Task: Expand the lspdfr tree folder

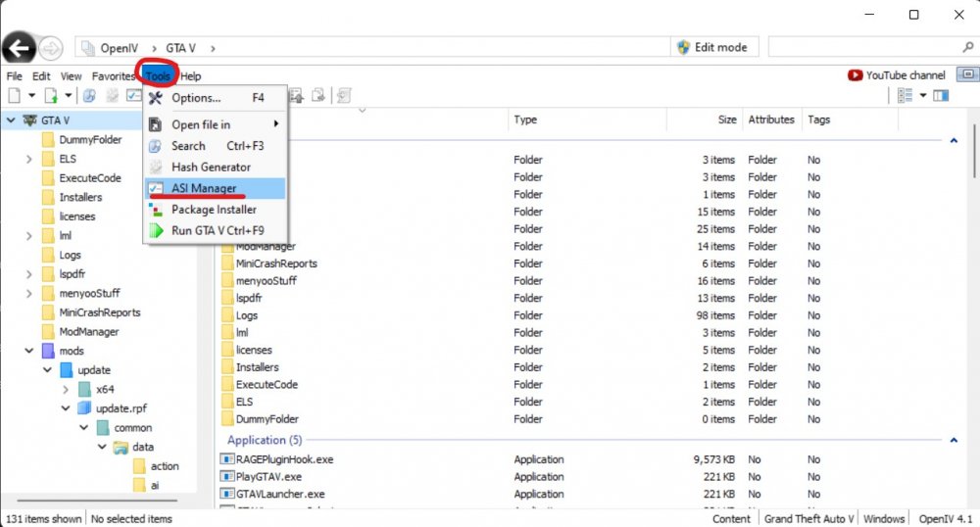Action: coord(28,274)
